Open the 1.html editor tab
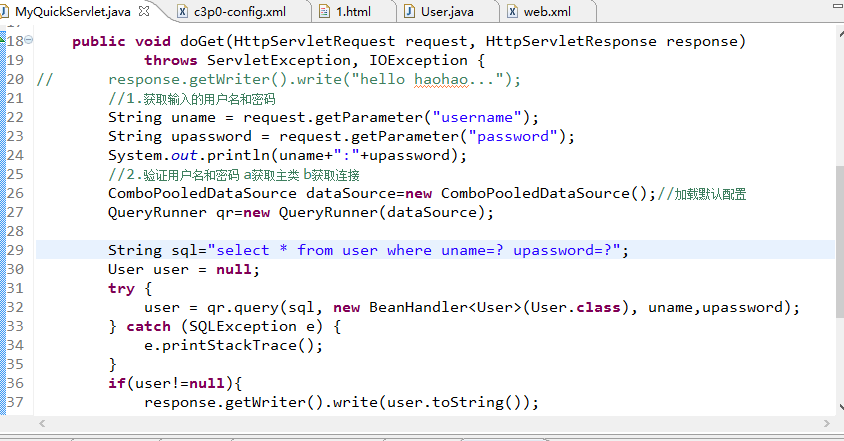This screenshot has height=441, width=844. point(354,12)
